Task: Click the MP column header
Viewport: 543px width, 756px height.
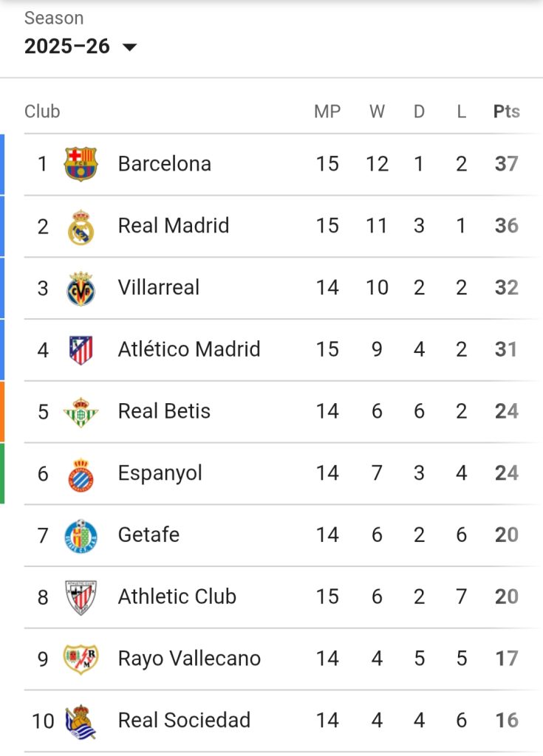Action: click(x=327, y=111)
